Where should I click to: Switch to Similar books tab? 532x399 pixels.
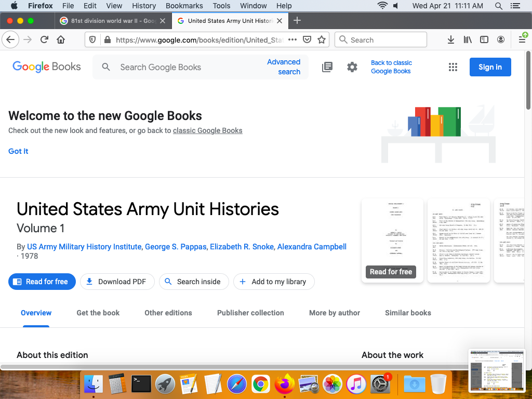coord(408,313)
